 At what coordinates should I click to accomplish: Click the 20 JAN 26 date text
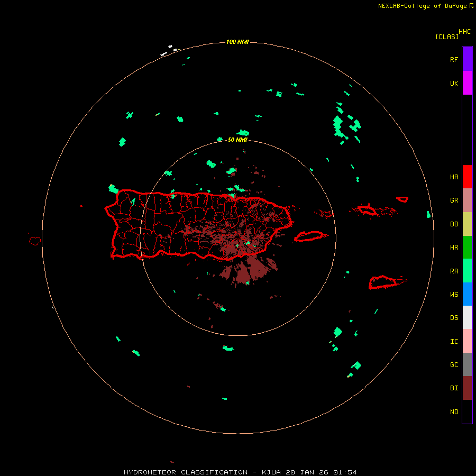(x=307, y=472)
